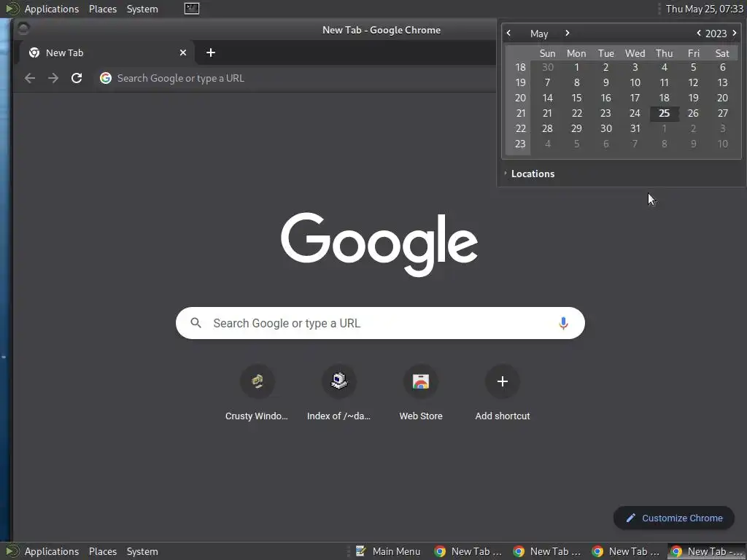Click the Google logo on the page

(379, 244)
